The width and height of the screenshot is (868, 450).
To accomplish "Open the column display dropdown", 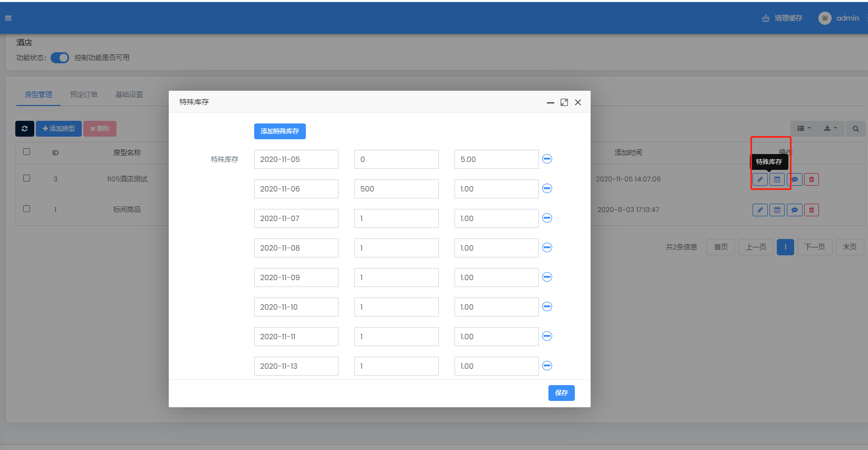I will tap(804, 128).
